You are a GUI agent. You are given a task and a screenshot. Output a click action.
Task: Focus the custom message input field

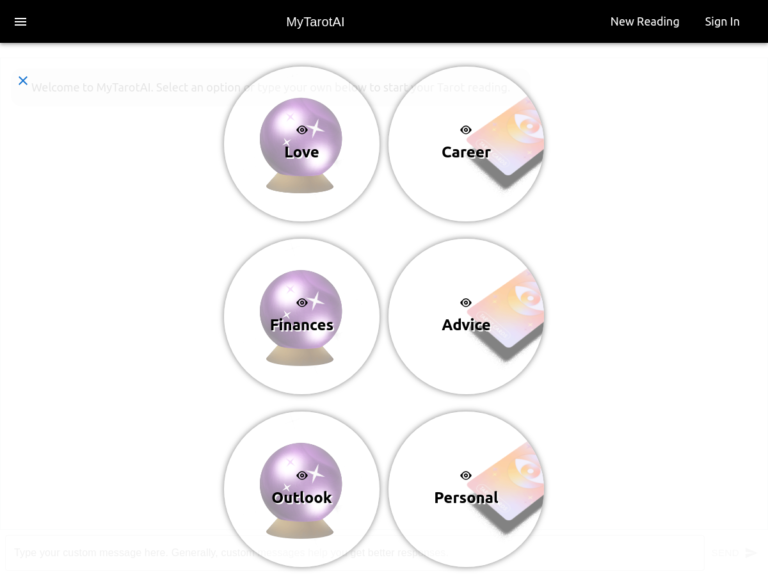[x=355, y=552]
